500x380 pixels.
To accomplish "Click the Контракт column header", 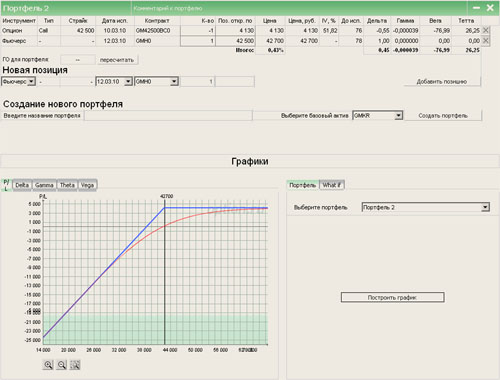I will tap(157, 21).
